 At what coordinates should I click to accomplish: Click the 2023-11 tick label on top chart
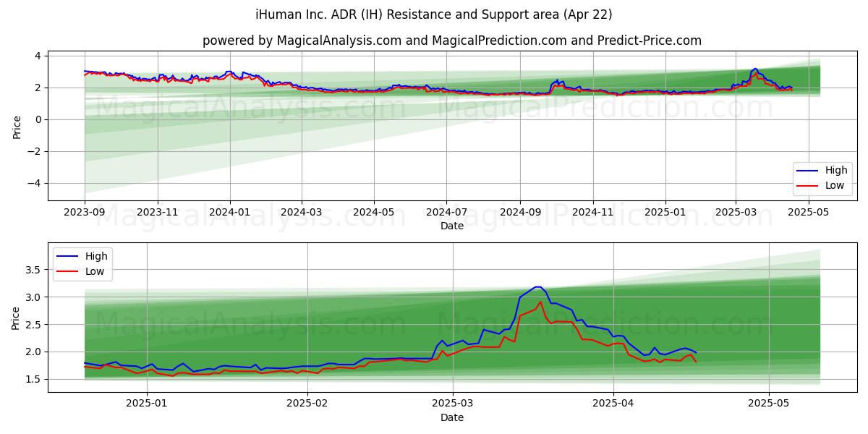coord(158,213)
